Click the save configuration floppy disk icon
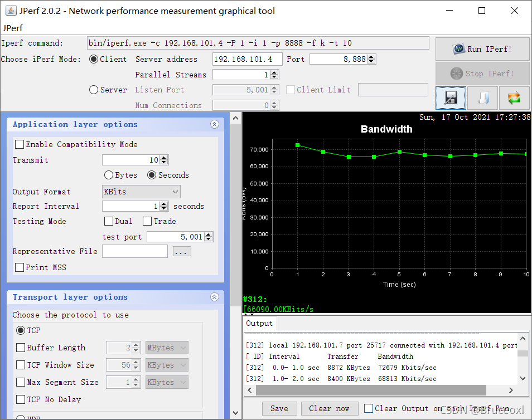This screenshot has height=420, width=532. point(451,98)
